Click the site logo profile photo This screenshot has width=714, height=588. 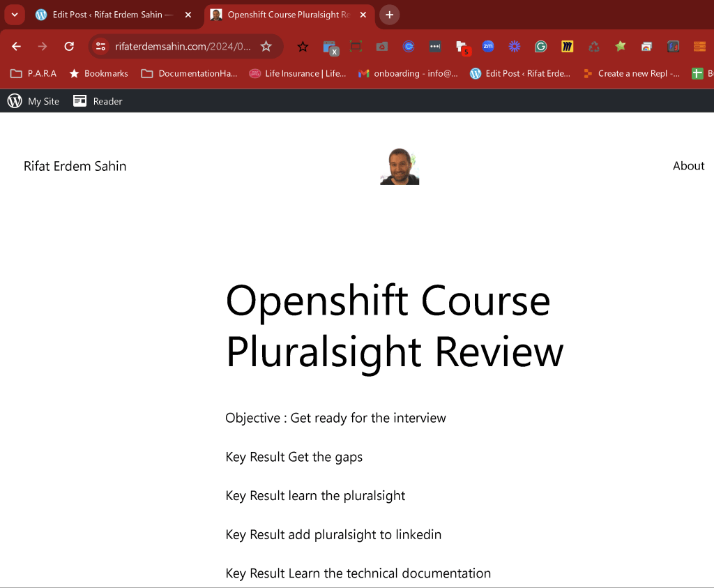click(x=400, y=166)
